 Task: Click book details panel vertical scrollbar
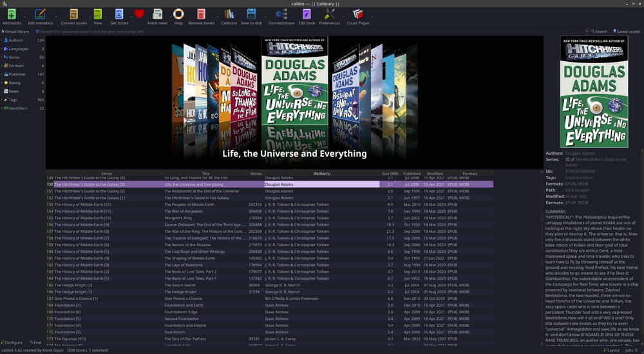pos(642,247)
